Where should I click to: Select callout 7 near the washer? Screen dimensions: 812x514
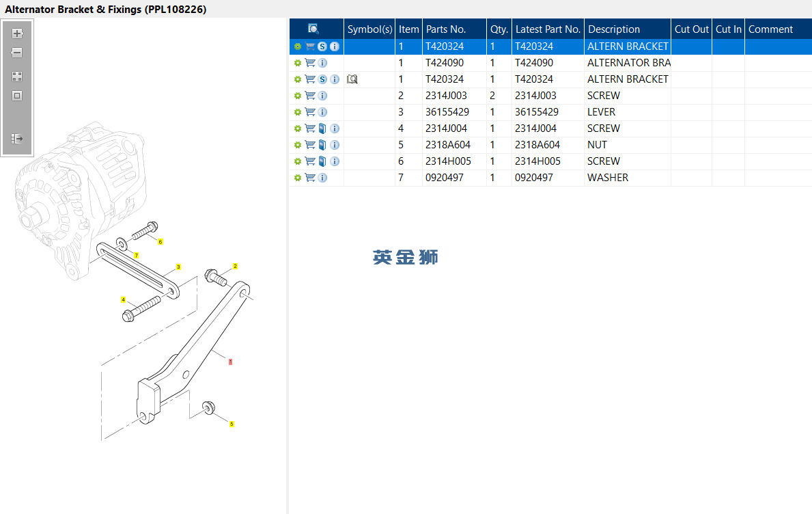coord(136,256)
